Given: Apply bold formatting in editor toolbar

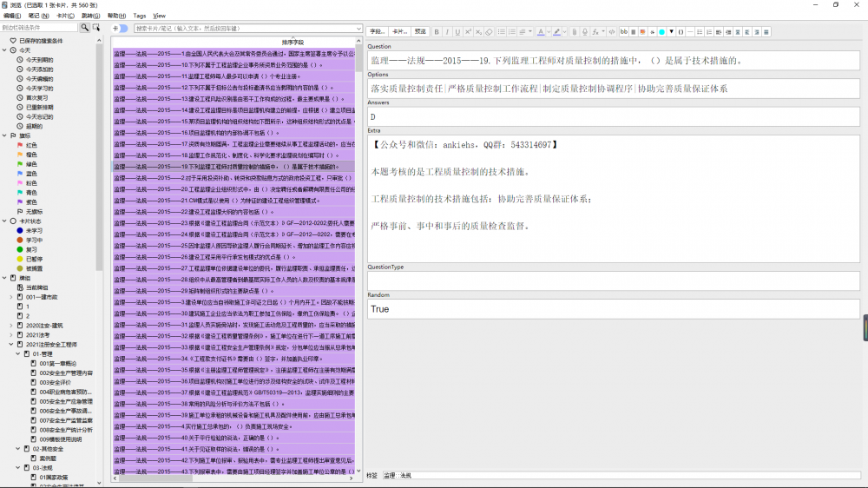Looking at the screenshot, I should pos(437,32).
